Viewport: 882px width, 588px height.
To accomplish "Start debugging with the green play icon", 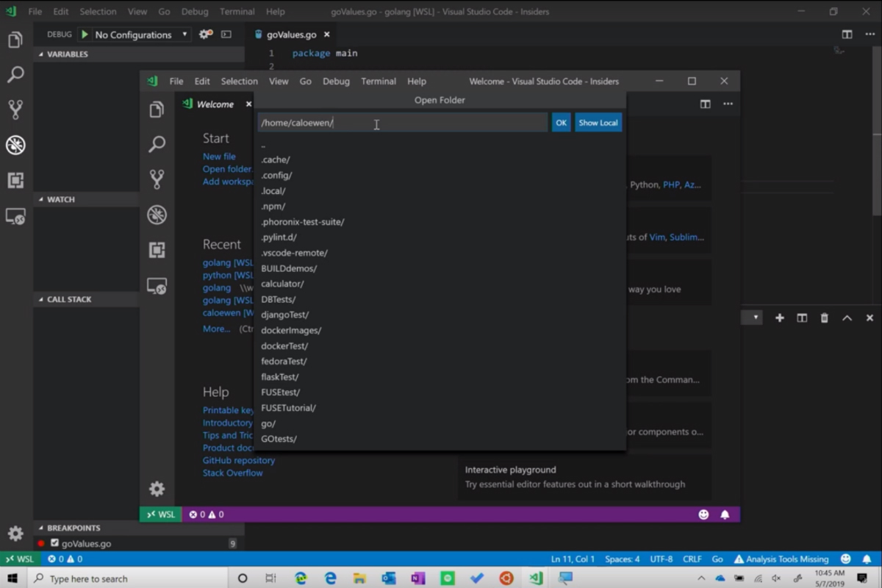I will [x=85, y=35].
